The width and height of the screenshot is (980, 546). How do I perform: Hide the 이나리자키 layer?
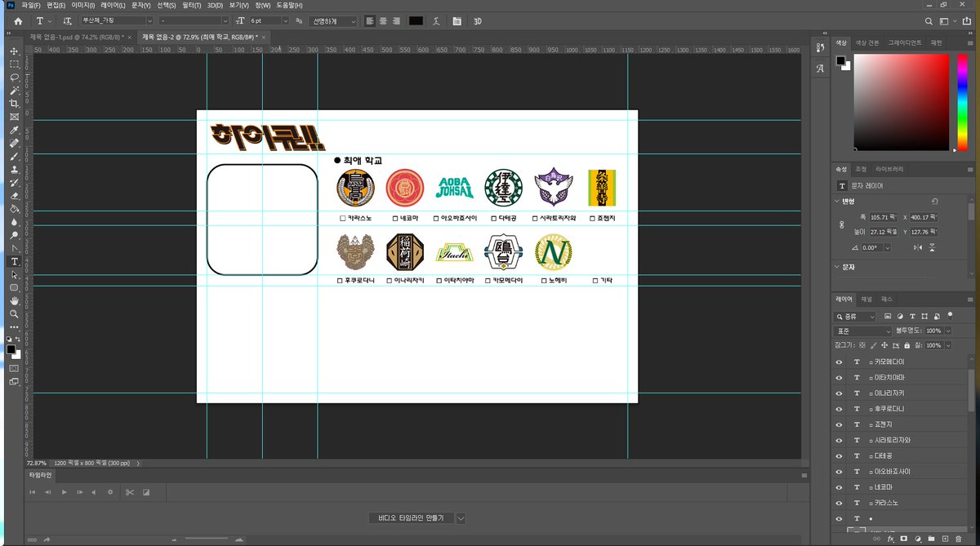pos(838,393)
